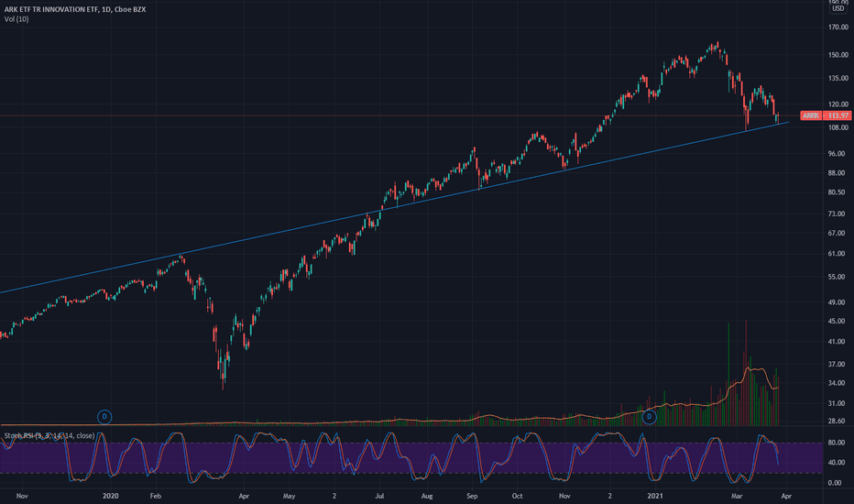The height and width of the screenshot is (504, 854).
Task: Click the 88.00 price axis label
Action: pyautogui.click(x=837, y=172)
